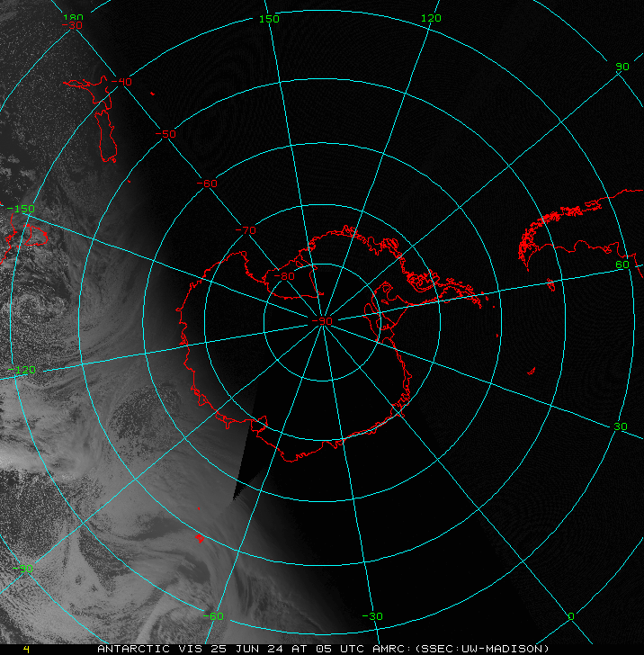Click the green 90 longitude label
This screenshot has height=655, width=644.
tap(622, 67)
